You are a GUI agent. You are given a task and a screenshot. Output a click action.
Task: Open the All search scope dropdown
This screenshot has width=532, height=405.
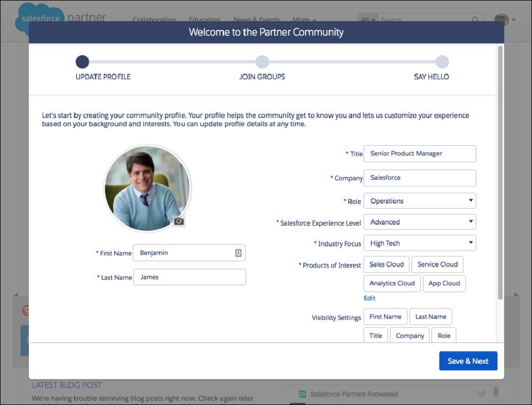368,20
